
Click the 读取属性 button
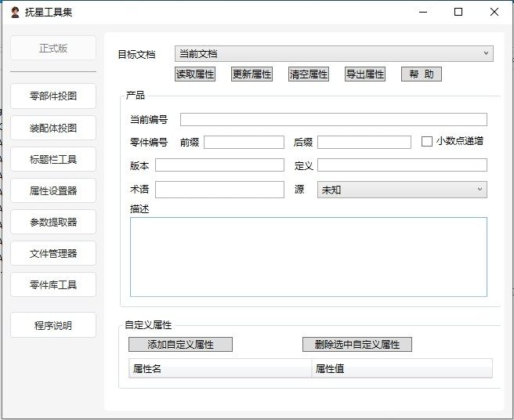[x=195, y=74]
